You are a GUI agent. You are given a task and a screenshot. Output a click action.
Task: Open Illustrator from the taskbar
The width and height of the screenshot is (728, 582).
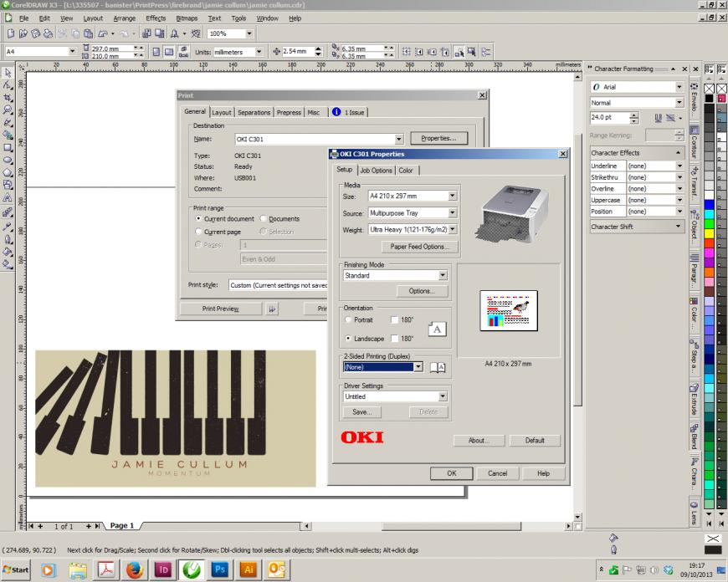tap(249, 569)
